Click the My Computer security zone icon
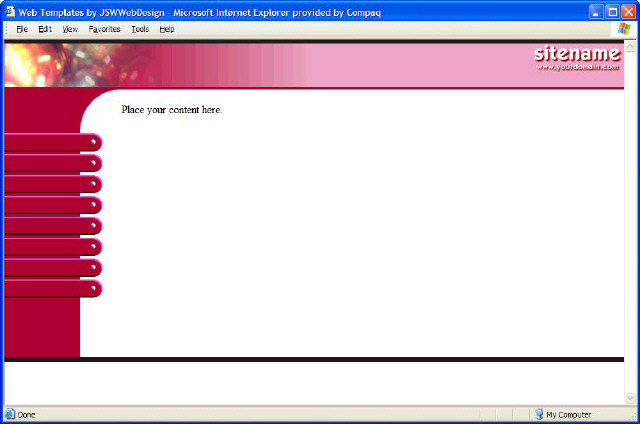This screenshot has width=640, height=424. [x=539, y=414]
